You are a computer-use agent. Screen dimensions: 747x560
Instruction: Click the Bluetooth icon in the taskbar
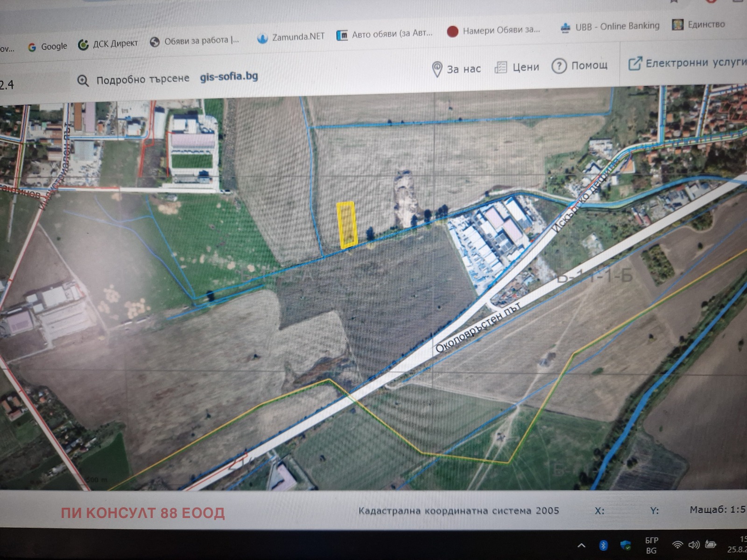click(603, 545)
